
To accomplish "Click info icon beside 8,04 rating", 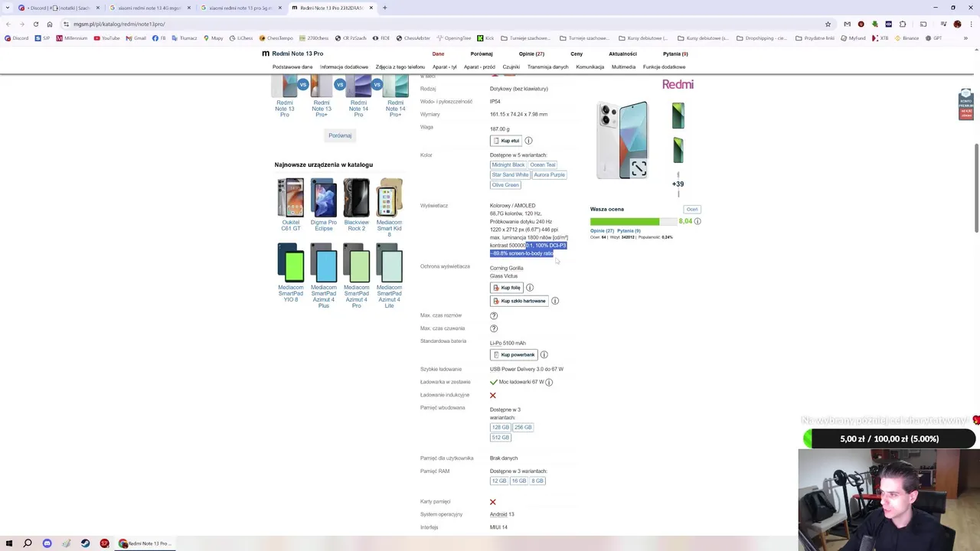I will (x=697, y=221).
